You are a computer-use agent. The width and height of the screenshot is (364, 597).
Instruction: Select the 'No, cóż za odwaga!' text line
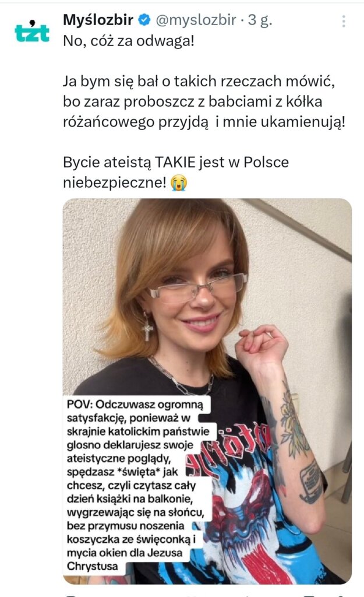pos(129,41)
